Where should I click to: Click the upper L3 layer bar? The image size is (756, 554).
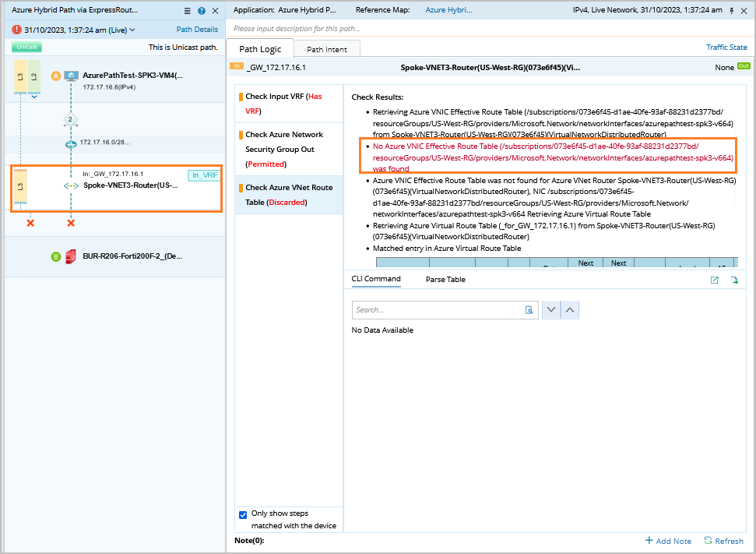(20, 76)
